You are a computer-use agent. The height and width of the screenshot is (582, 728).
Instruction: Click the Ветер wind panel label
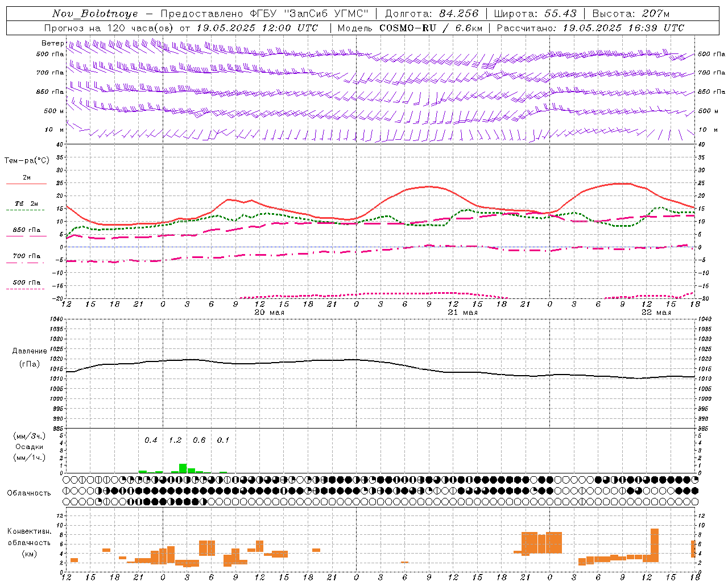[52, 43]
